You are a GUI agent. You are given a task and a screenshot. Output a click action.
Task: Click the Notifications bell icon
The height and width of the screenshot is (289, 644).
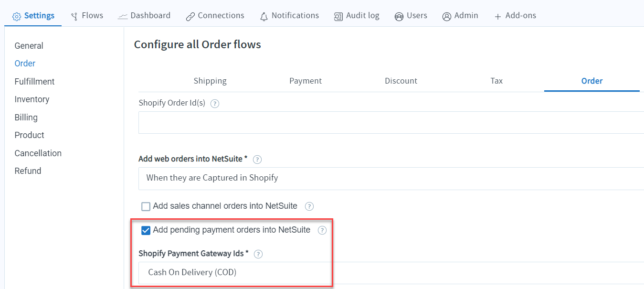click(x=264, y=16)
